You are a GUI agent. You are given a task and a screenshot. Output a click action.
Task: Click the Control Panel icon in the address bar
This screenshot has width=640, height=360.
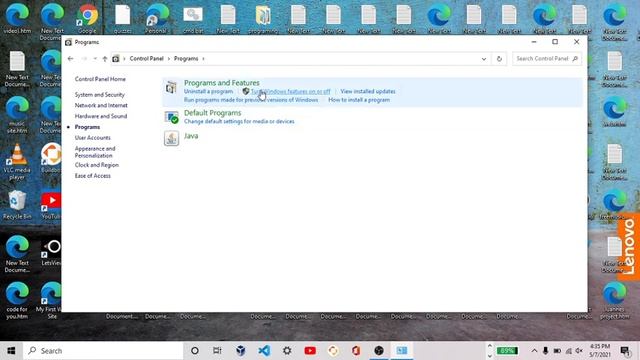116,59
